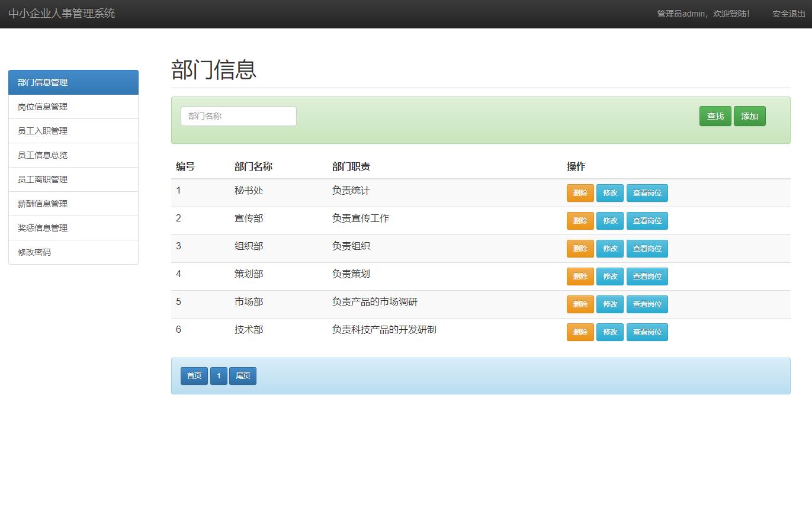Viewport: 812px width, 508px height.
Task: Go to 员工离职管理 section
Action: pyautogui.click(x=41, y=179)
